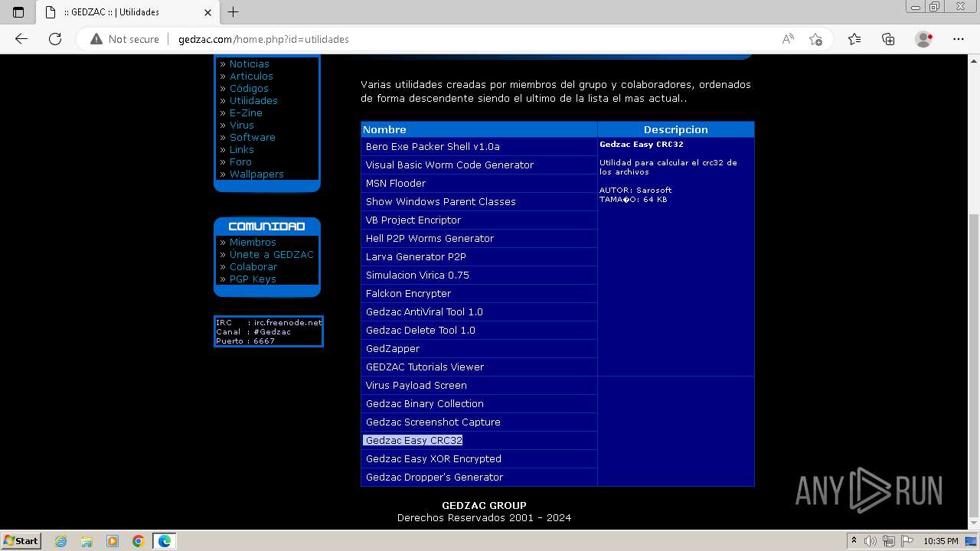Open a new tab with plus icon
The image size is (980, 551).
tap(234, 12)
